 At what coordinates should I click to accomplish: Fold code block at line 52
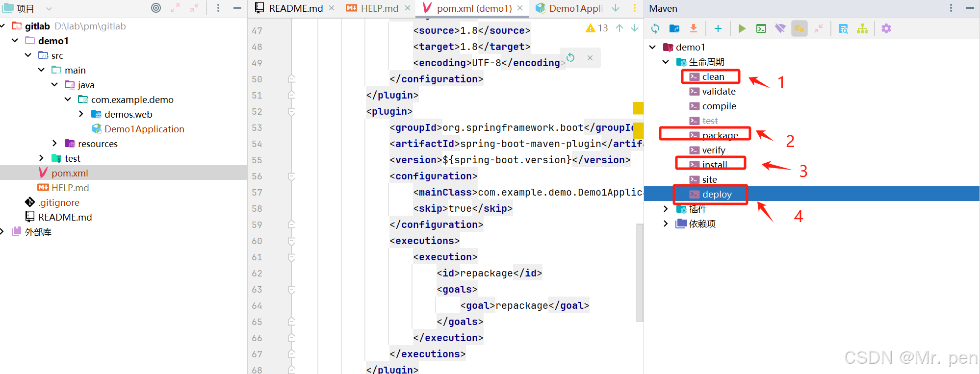291,111
